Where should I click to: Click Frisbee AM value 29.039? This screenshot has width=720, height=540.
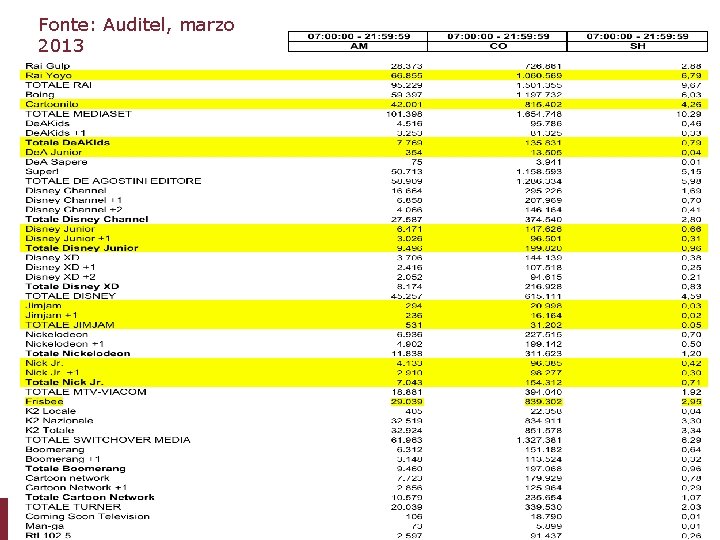[406, 401]
